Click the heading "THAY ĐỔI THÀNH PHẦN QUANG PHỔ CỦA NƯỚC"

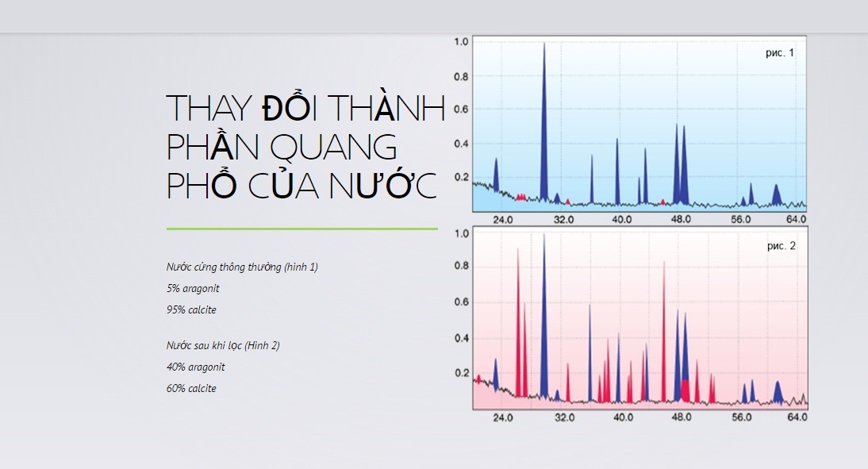pyautogui.click(x=305, y=147)
